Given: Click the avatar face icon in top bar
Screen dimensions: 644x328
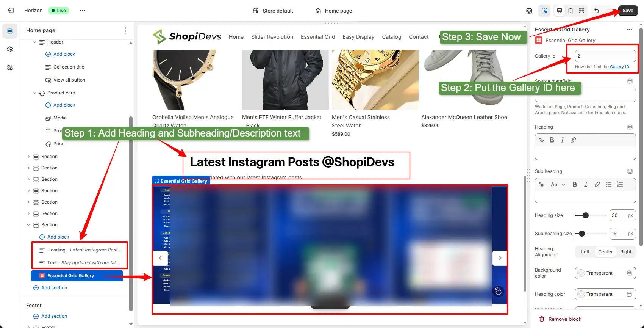Looking at the screenshot, I should click(x=529, y=11).
